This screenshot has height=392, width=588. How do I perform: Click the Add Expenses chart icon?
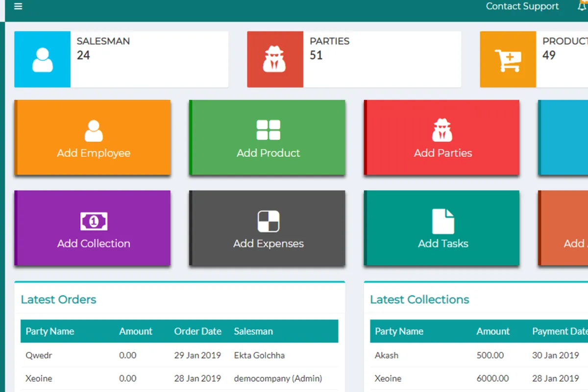point(269,221)
